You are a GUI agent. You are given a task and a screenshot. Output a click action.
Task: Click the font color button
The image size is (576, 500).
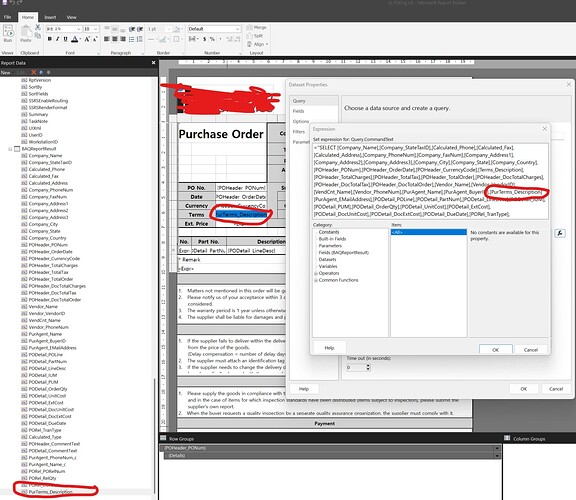pos(75,39)
